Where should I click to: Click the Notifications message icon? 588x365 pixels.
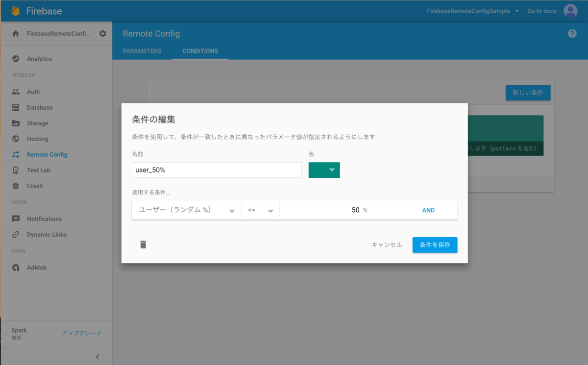(16, 219)
